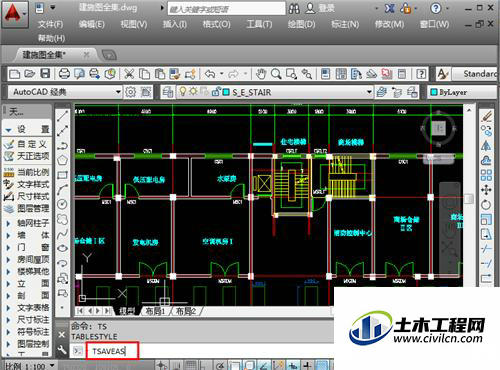Open workspace settings gear icon
Screen dimensions: 500x370
130,92
